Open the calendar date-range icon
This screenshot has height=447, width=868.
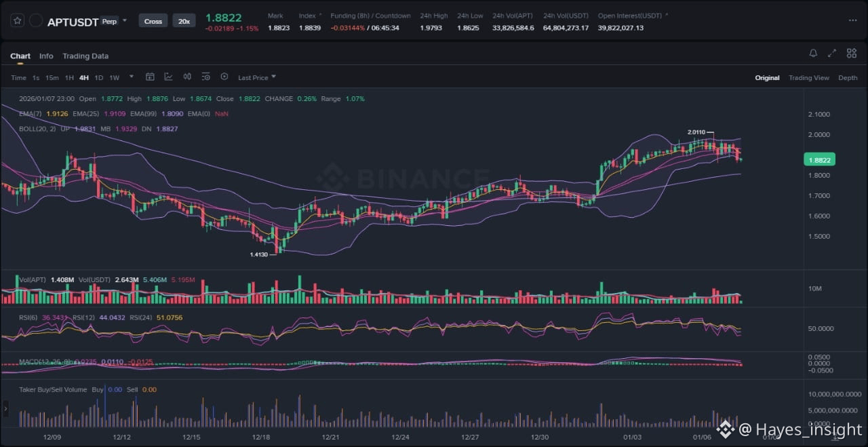point(150,77)
